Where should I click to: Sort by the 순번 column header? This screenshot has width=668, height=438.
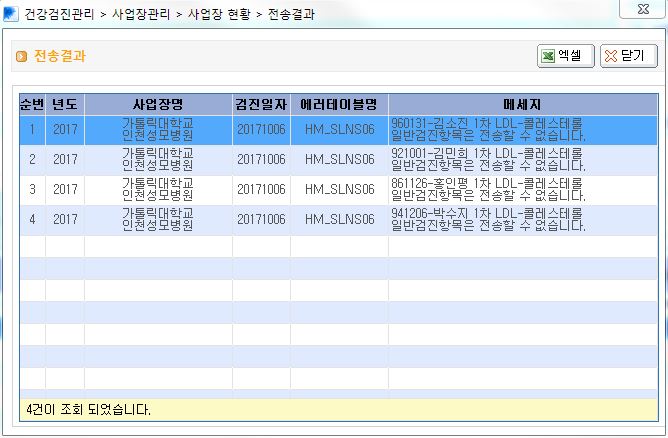tap(32, 104)
